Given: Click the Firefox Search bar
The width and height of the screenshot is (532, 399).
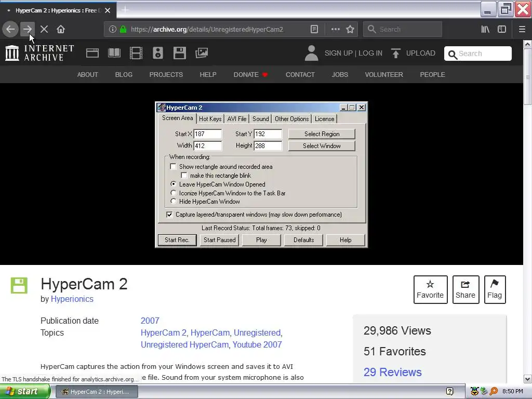Looking at the screenshot, I should [403, 29].
